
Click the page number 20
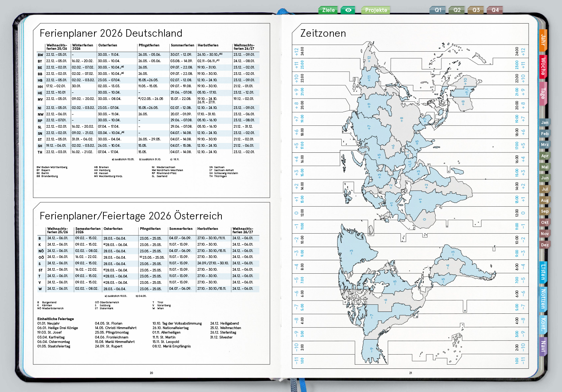point(151,373)
